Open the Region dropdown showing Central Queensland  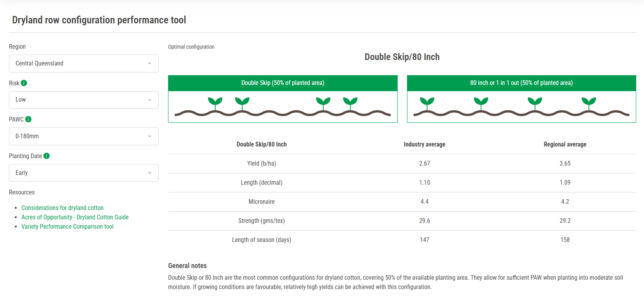pos(84,64)
